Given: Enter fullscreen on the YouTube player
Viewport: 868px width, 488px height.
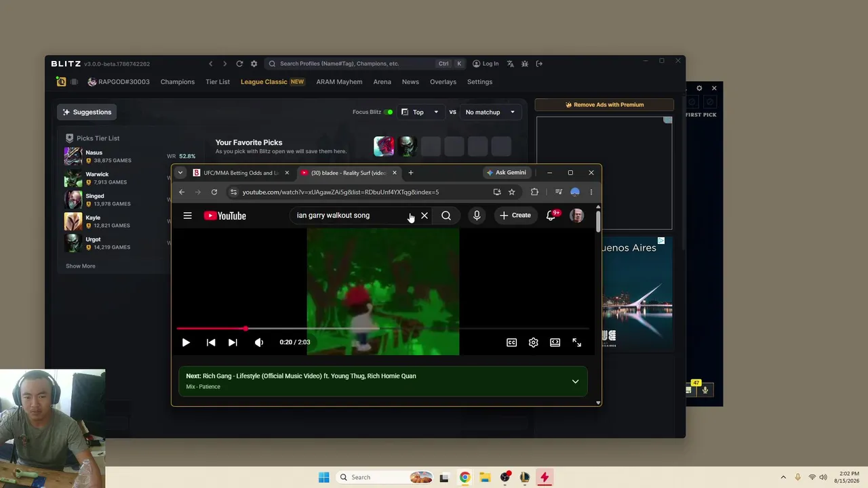Looking at the screenshot, I should coord(577,342).
